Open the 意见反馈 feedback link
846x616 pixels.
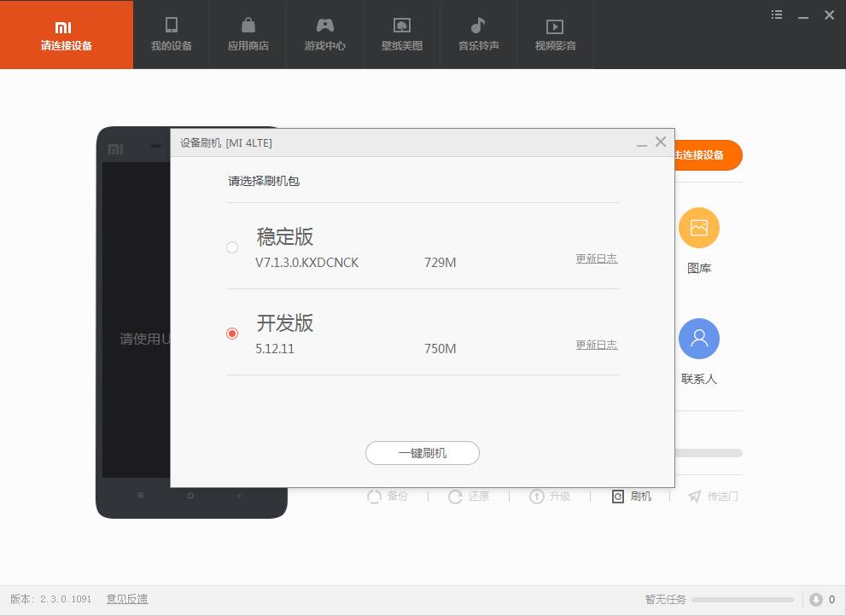coord(127,599)
